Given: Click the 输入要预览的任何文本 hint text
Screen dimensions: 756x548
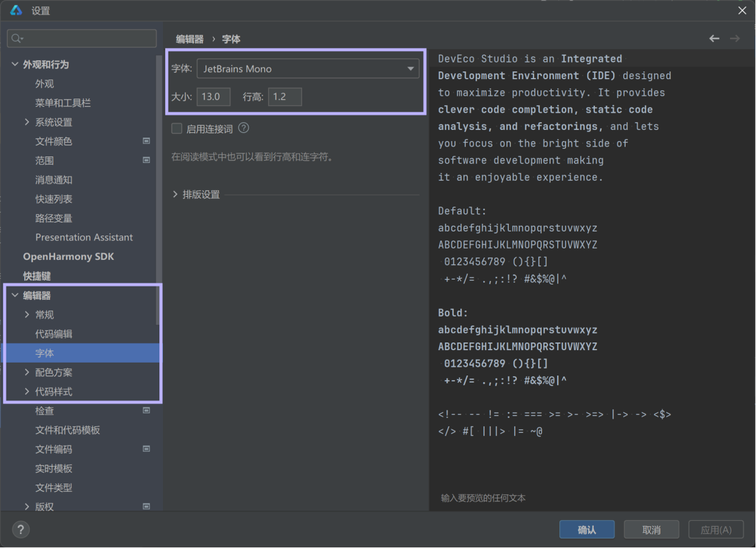Looking at the screenshot, I should [x=483, y=498].
